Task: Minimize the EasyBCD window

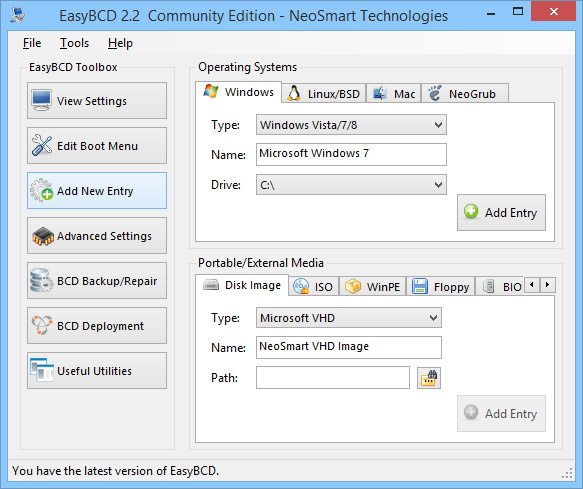Action: click(491, 14)
